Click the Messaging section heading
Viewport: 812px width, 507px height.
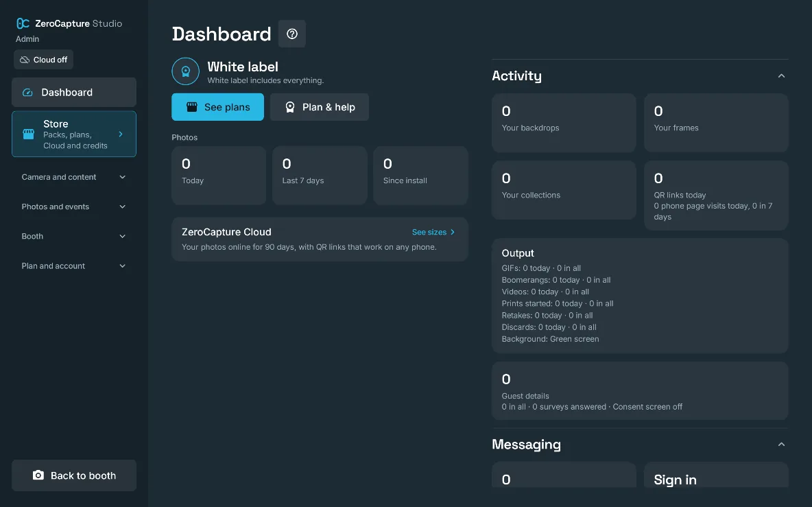(x=526, y=445)
